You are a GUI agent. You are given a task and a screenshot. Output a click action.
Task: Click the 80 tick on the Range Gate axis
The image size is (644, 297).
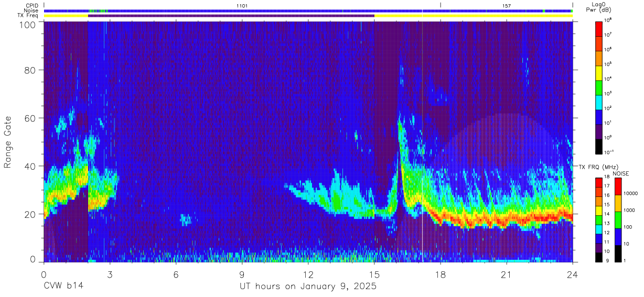[30, 71]
